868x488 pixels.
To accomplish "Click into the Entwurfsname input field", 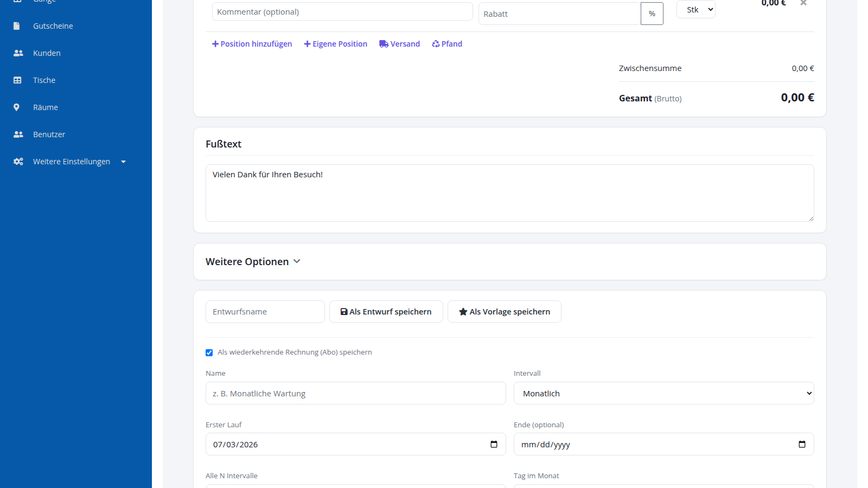I will pyautogui.click(x=265, y=312).
